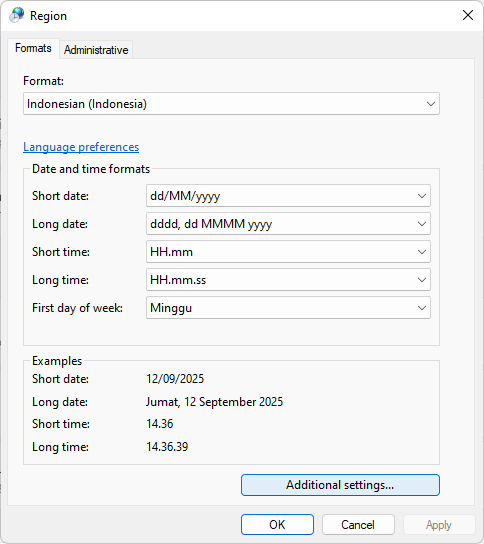Click the Short date chevron arrow
This screenshot has height=544, width=484.
point(422,196)
